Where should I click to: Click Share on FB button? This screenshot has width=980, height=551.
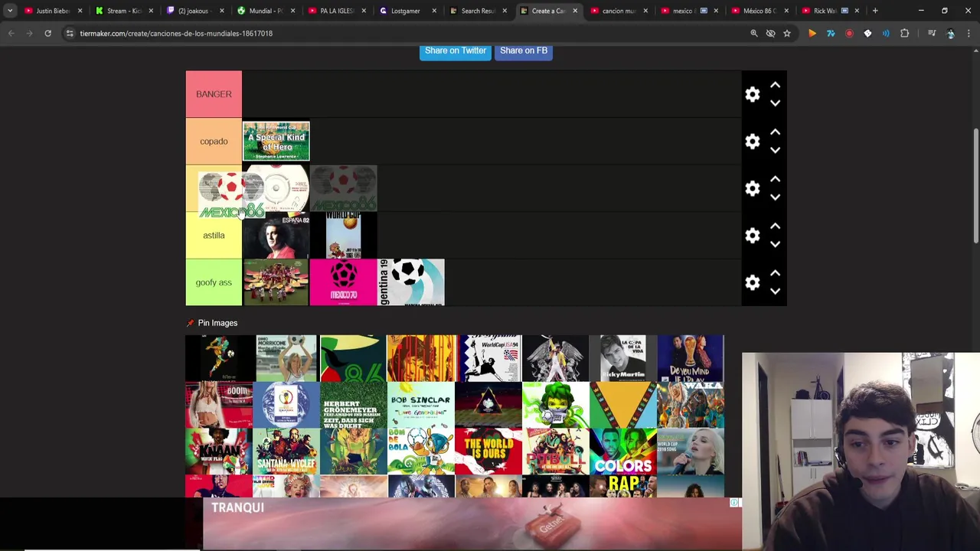(x=524, y=51)
